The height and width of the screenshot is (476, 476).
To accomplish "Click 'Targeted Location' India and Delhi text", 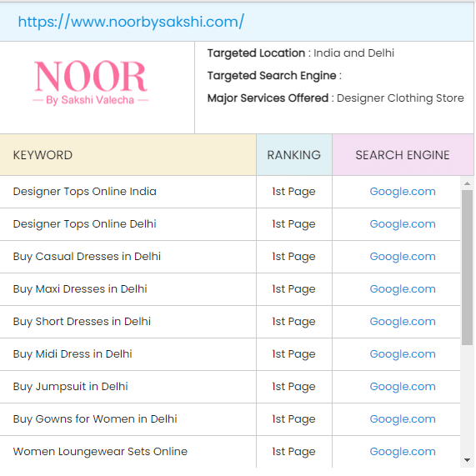I will pos(301,53).
